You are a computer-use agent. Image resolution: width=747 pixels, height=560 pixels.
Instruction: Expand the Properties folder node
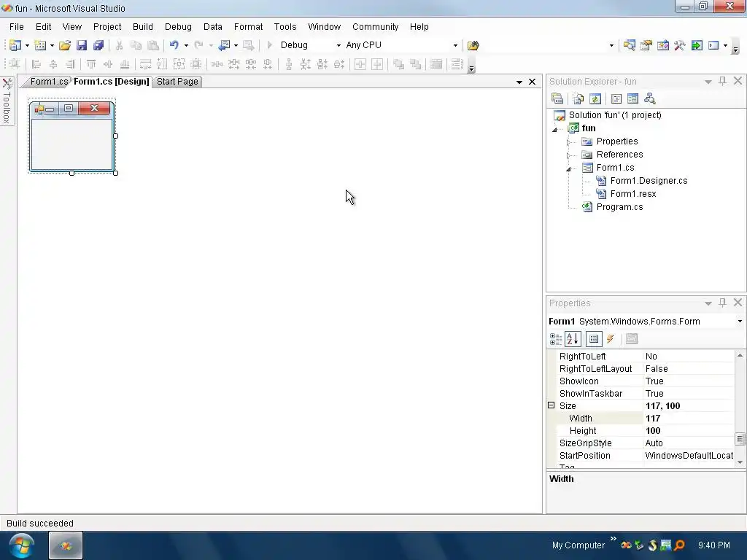[568, 142]
